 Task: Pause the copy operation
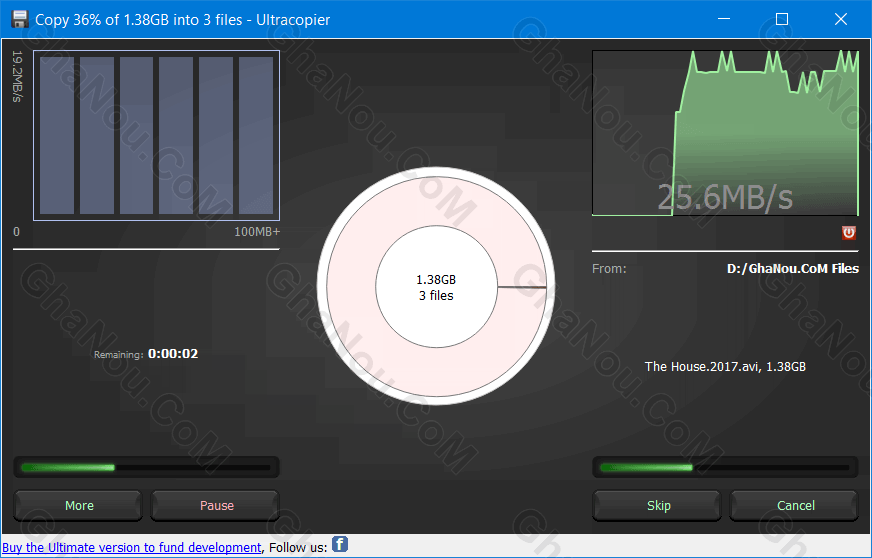(x=216, y=505)
